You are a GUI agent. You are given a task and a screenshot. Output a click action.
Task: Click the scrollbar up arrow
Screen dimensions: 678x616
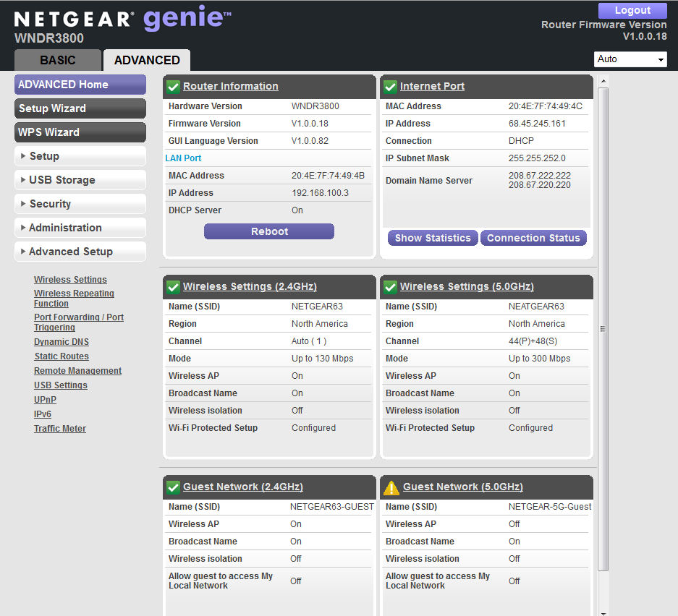click(603, 81)
